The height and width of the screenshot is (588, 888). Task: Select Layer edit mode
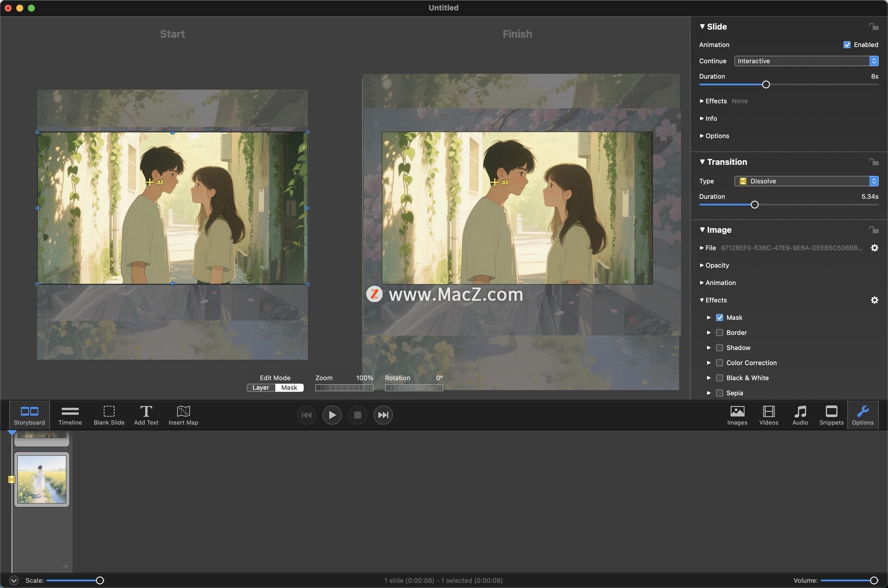coord(261,388)
